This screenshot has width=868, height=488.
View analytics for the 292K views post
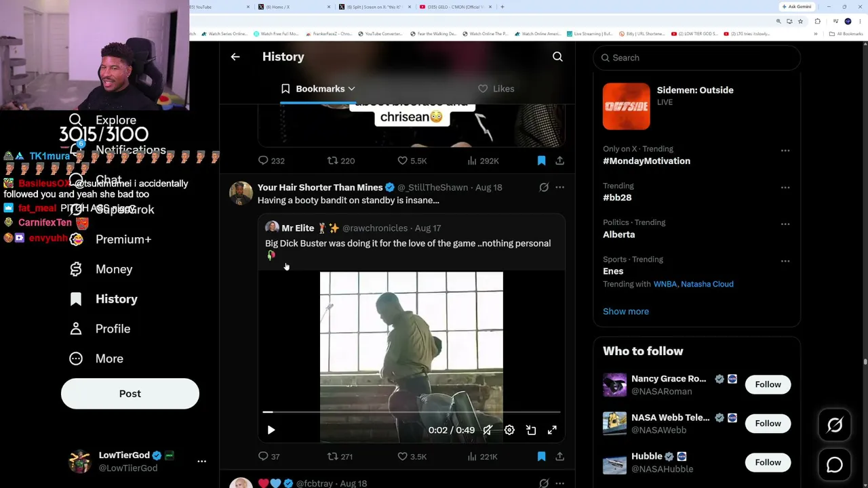(483, 161)
